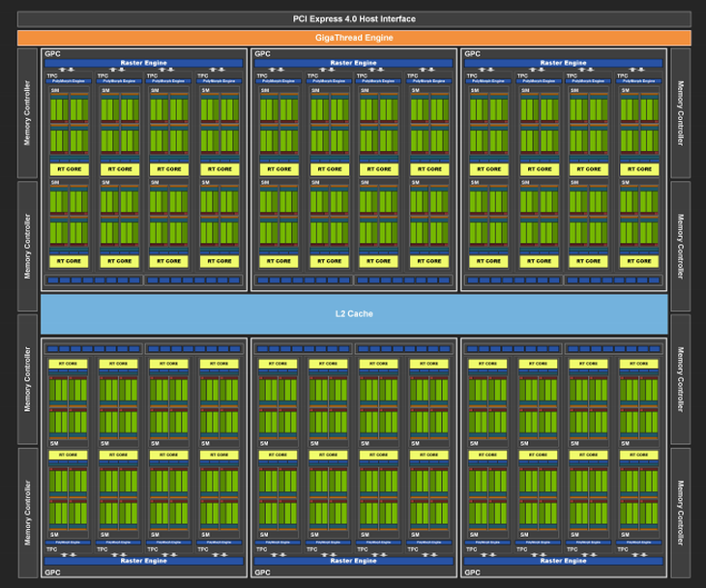Viewport: 706px width, 588px height.
Task: Select the GPC label of the bottom-middle cluster
Action: pos(262,573)
